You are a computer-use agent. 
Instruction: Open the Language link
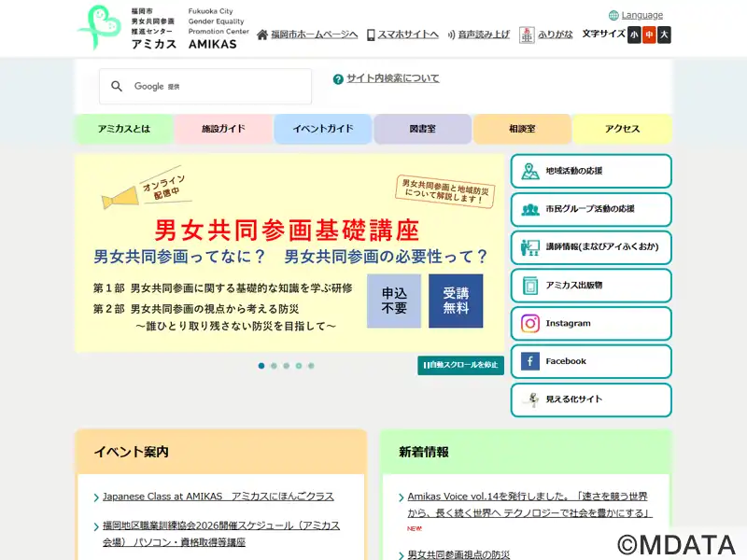tap(642, 15)
